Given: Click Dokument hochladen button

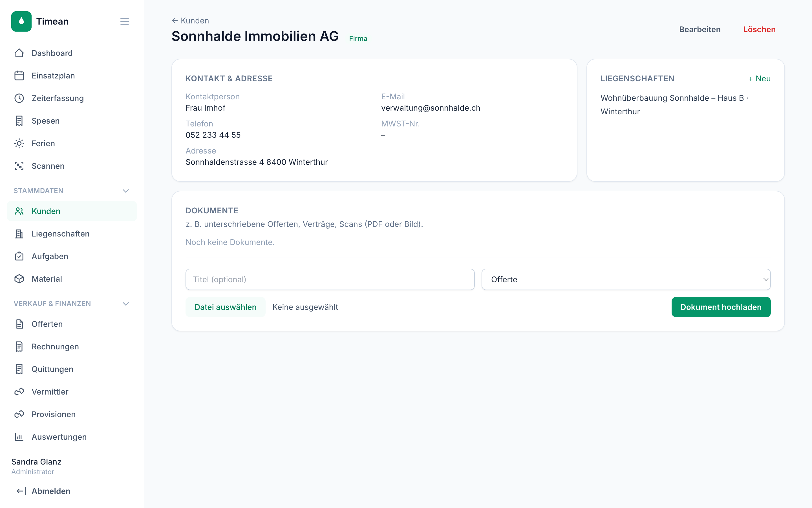Looking at the screenshot, I should tap(721, 307).
